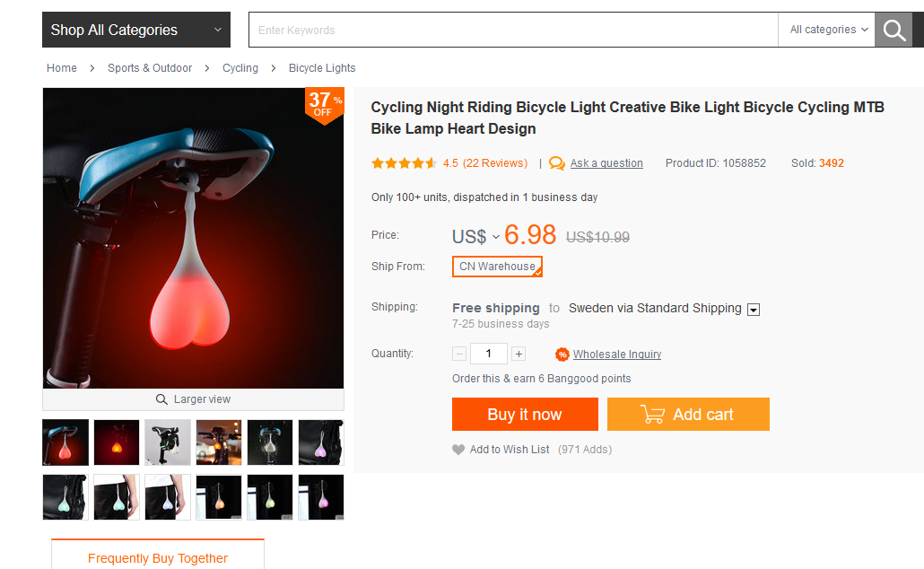Click the Wholesale Inquiry percent icon
This screenshot has height=569, width=924.
tap(562, 355)
